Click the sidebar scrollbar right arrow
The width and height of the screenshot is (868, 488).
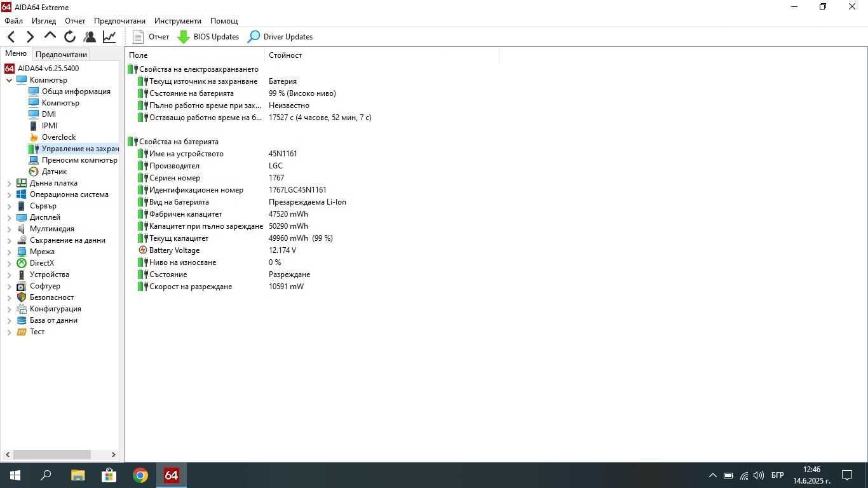coord(114,455)
